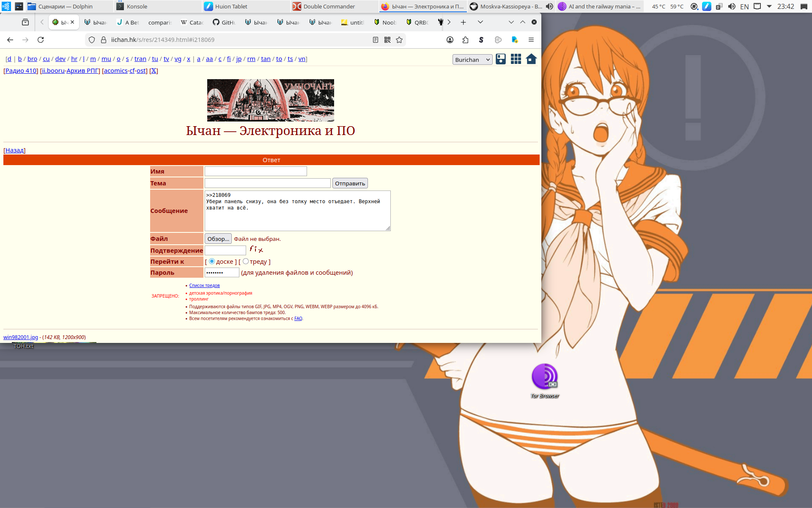Select the 'доске' radio option
The width and height of the screenshot is (812, 508).
212,262
